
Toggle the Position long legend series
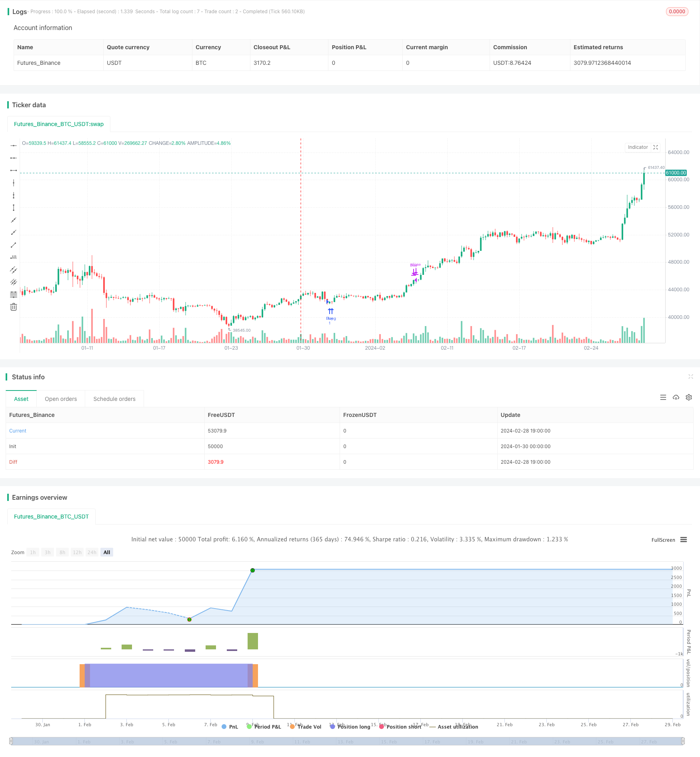350,727
